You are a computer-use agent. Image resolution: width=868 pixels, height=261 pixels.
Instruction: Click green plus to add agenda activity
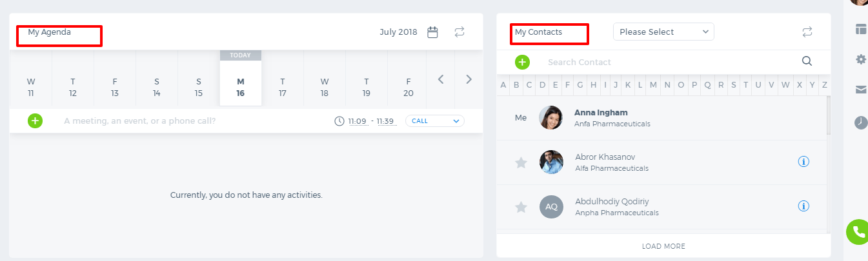(x=35, y=121)
